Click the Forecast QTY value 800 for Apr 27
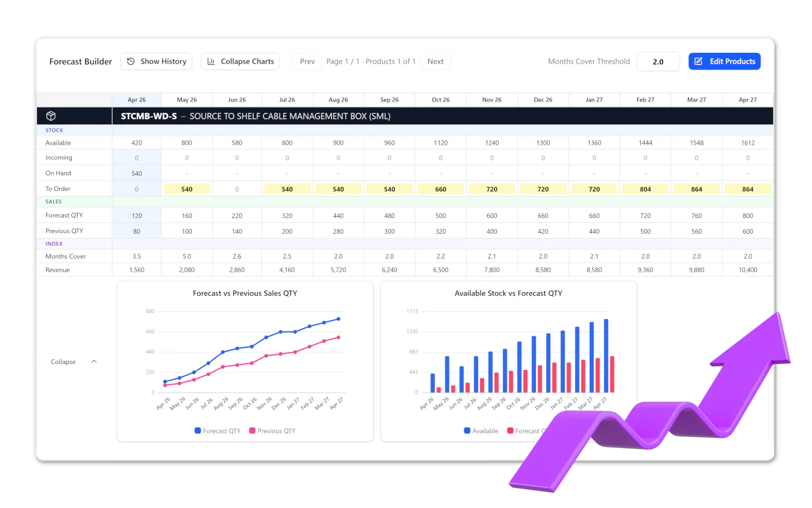Image resolution: width=812 pixels, height=508 pixels. click(748, 215)
